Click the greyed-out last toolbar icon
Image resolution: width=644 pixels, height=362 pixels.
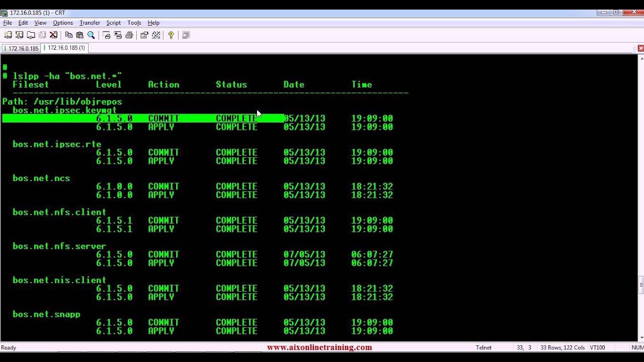(x=186, y=35)
